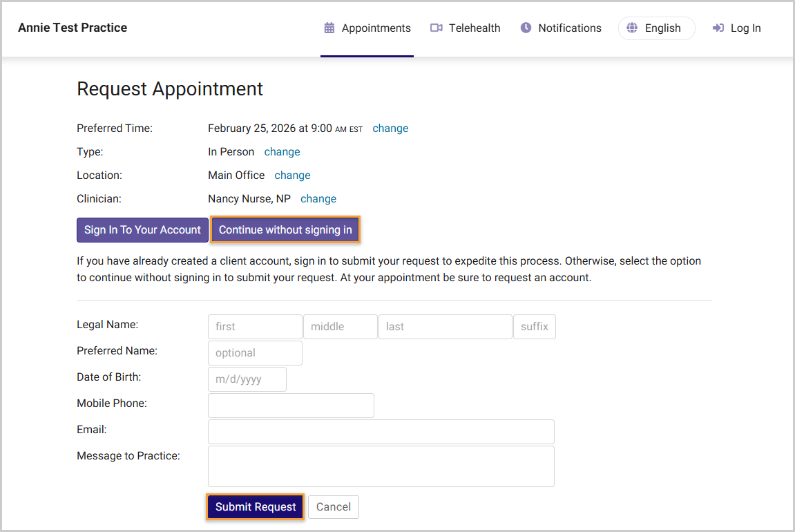This screenshot has height=532, width=795.
Task: Change the appointment type In Person
Action: pyautogui.click(x=282, y=151)
